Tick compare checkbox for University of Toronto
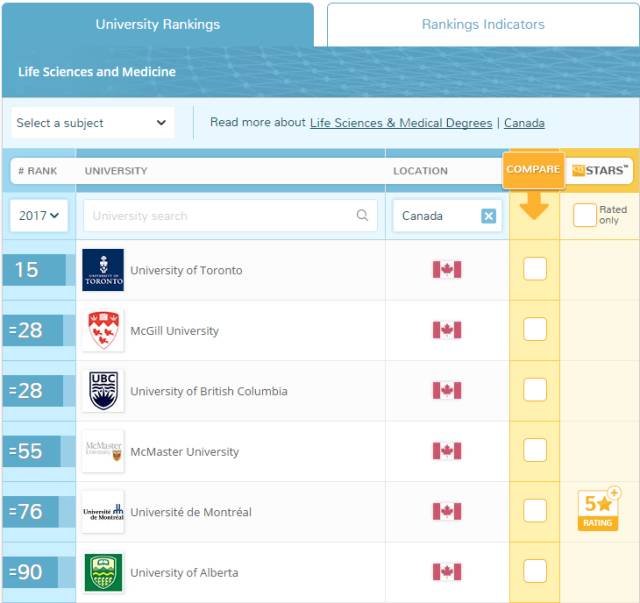The height and width of the screenshot is (603, 640). [535, 269]
